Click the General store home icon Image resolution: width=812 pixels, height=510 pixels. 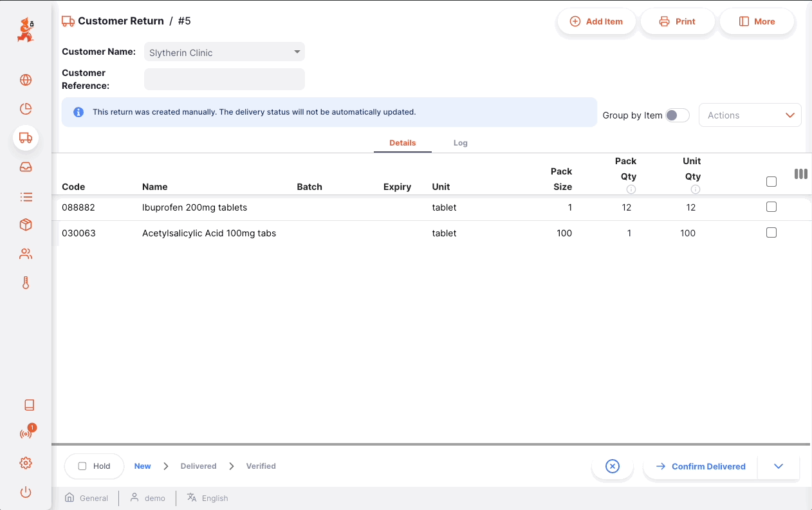(x=69, y=498)
